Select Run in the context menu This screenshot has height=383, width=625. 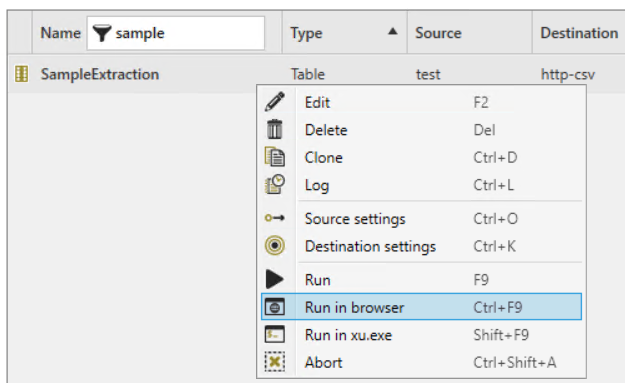[421, 279]
